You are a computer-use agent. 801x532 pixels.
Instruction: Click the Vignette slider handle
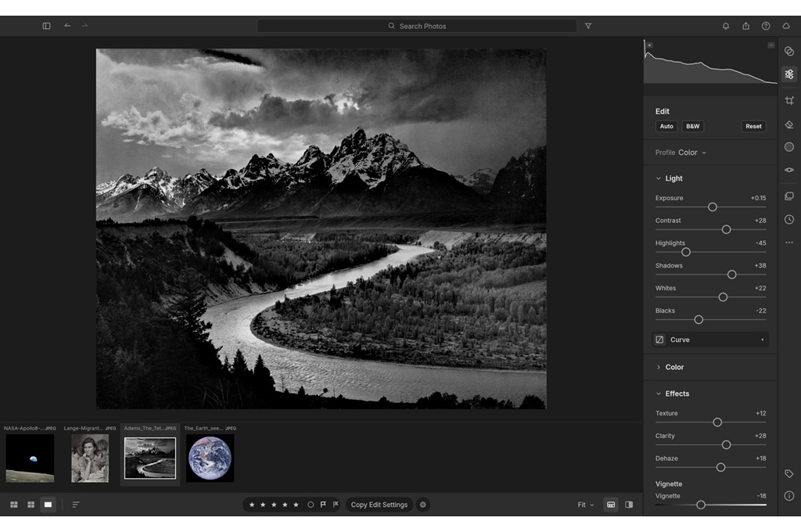point(700,505)
